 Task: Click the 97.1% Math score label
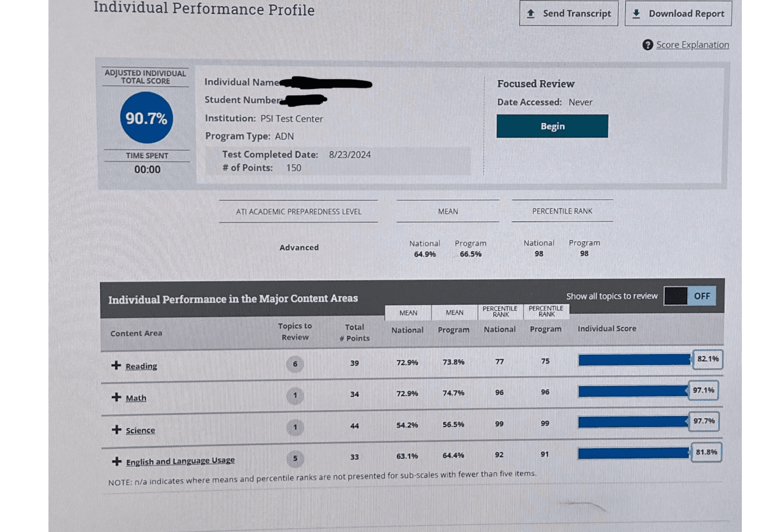[x=703, y=391]
